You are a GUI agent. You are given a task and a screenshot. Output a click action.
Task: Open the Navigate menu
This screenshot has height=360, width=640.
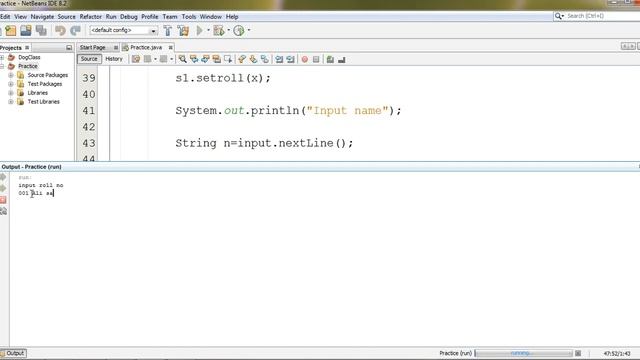(x=42, y=17)
